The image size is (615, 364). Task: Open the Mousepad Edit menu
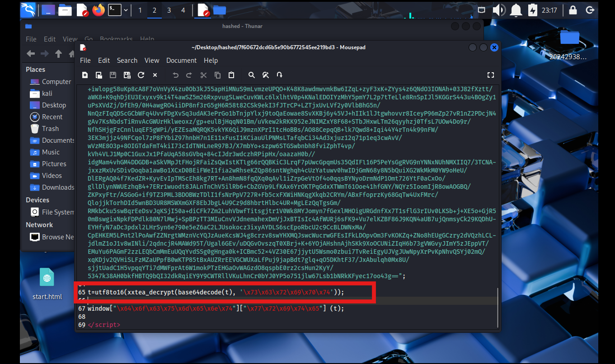coord(104,61)
